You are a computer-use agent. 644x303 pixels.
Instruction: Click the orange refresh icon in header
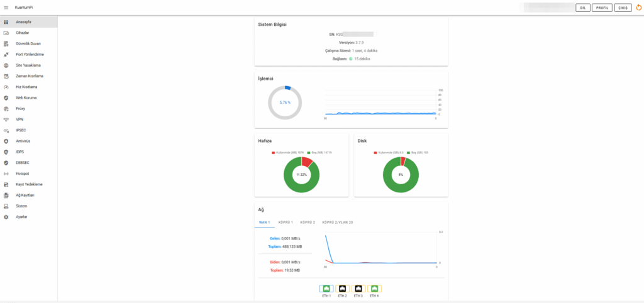[638, 8]
